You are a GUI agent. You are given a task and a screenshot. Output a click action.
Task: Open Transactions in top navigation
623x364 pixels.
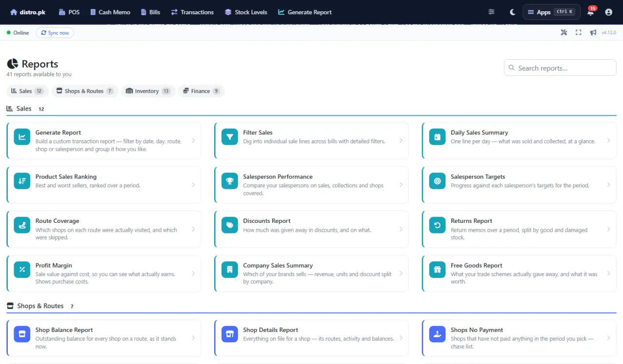pyautogui.click(x=192, y=12)
